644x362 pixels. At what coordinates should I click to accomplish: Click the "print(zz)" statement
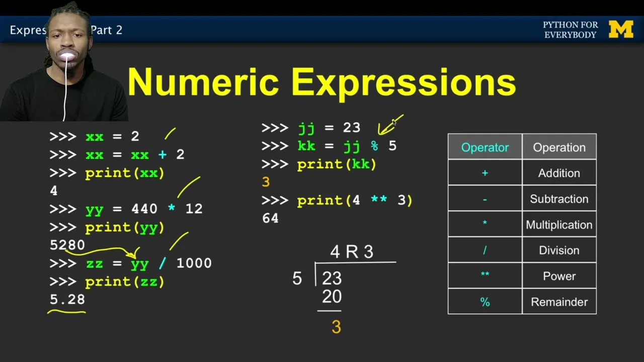click(x=125, y=282)
